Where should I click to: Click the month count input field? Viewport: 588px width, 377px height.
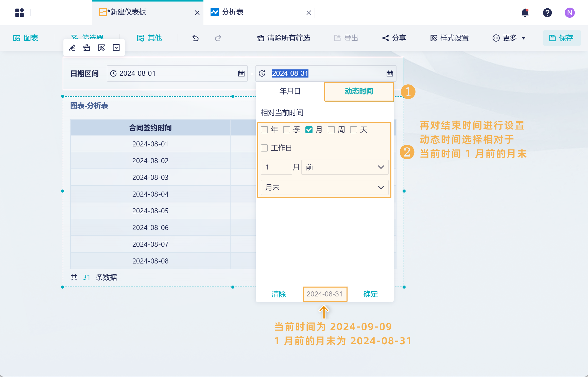[x=276, y=167]
